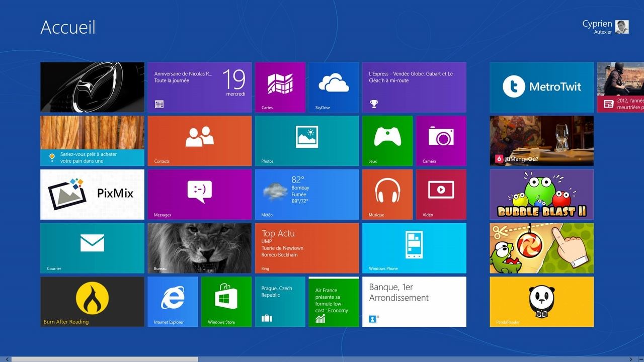This screenshot has height=362, width=644.
Task: Click the horizontal scrollbar thumb
Action: (x=105, y=359)
